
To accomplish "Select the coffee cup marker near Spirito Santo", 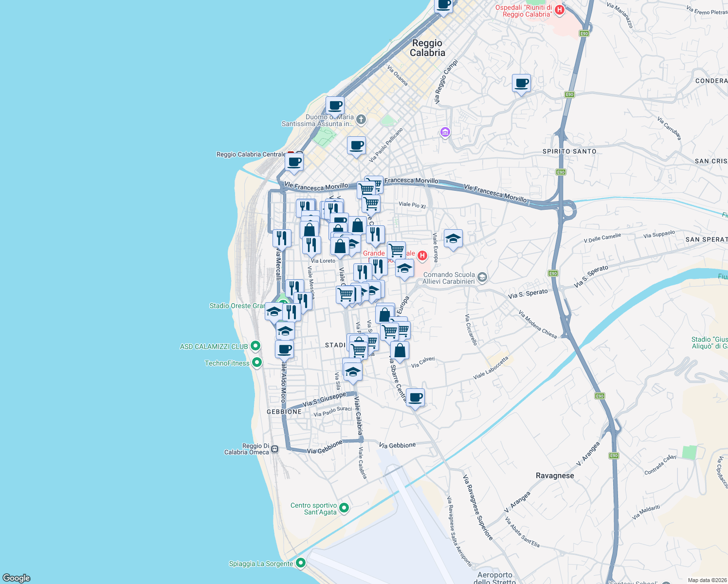I will click(521, 84).
